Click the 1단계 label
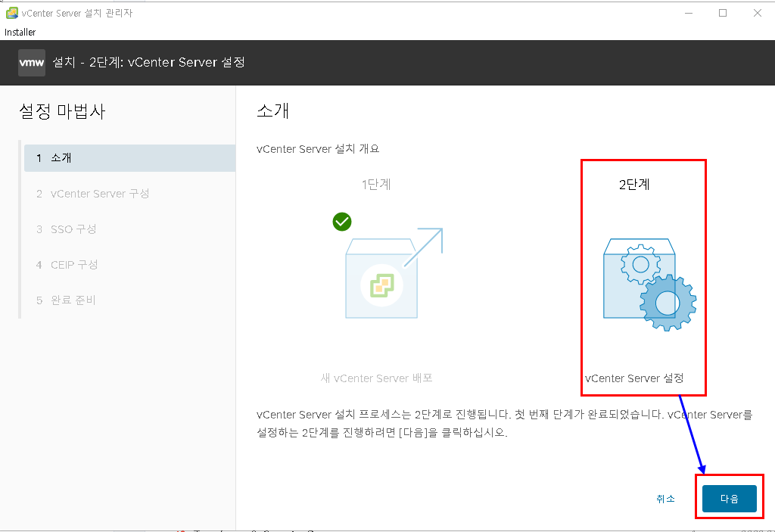The height and width of the screenshot is (532, 775). 376,185
